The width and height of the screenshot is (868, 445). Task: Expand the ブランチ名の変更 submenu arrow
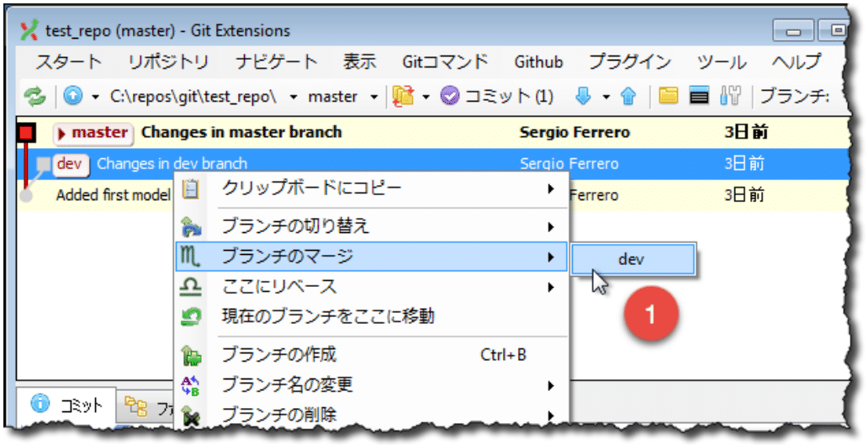(x=551, y=385)
